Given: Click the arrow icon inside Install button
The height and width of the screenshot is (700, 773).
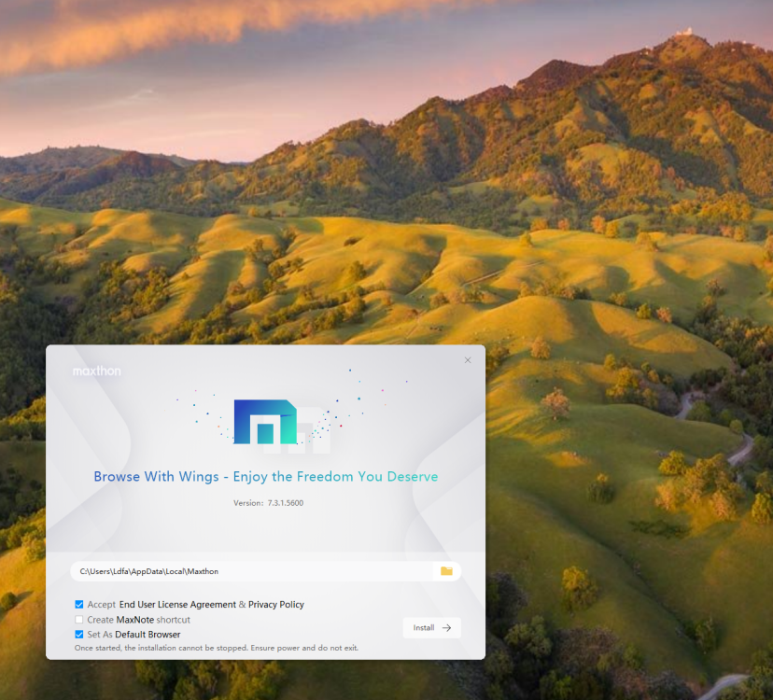Looking at the screenshot, I should [446, 628].
